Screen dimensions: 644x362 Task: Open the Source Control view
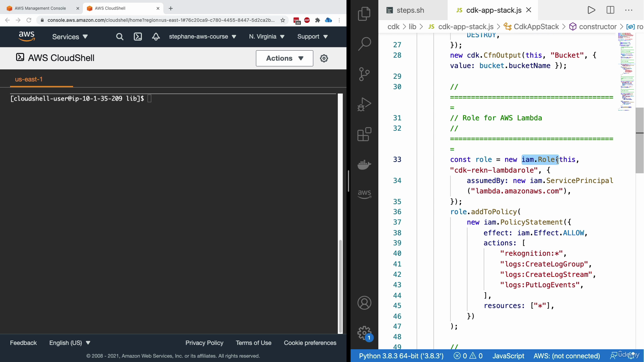[x=364, y=74]
